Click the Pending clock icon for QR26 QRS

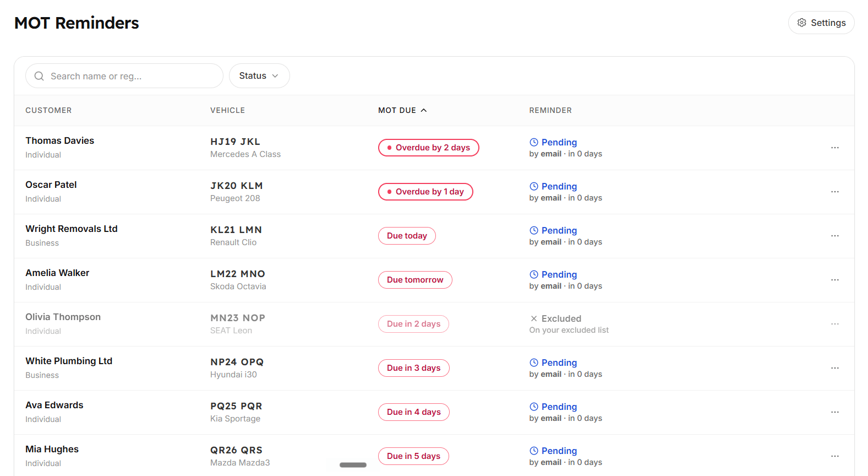point(534,451)
